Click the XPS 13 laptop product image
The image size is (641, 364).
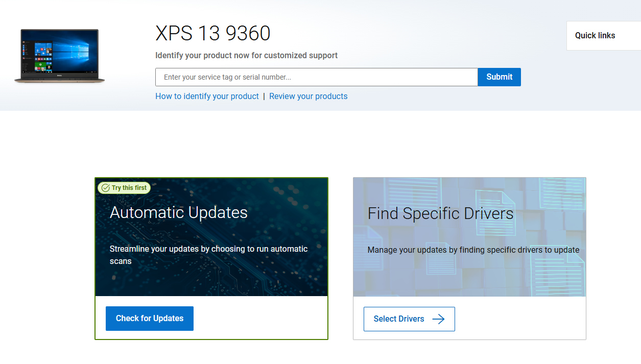point(59,56)
